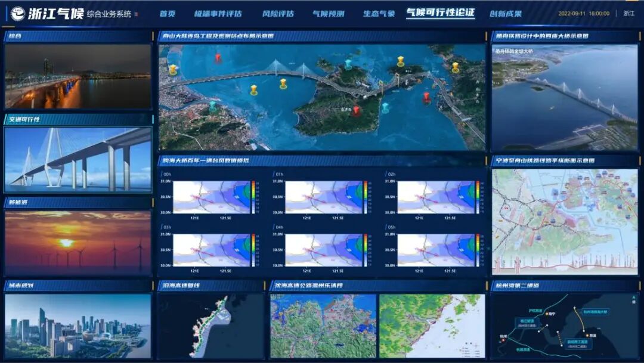Click the color scale bar of 02h map
The height and width of the screenshot is (363, 644).
click(x=478, y=197)
